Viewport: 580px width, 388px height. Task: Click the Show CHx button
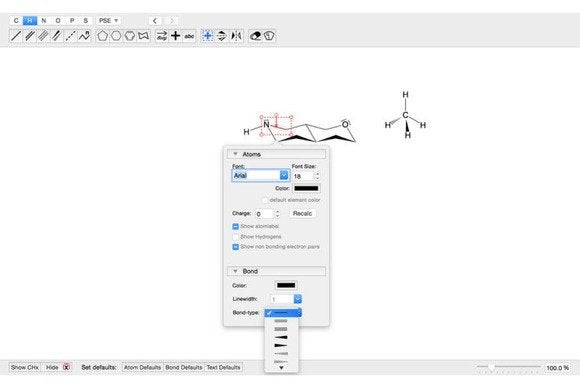point(25,367)
